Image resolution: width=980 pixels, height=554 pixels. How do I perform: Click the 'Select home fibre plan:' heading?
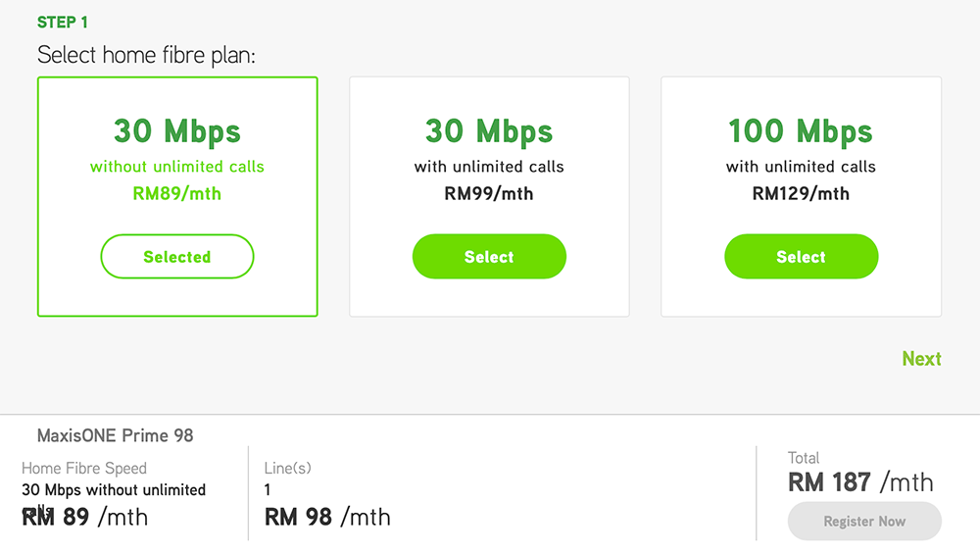click(x=146, y=55)
